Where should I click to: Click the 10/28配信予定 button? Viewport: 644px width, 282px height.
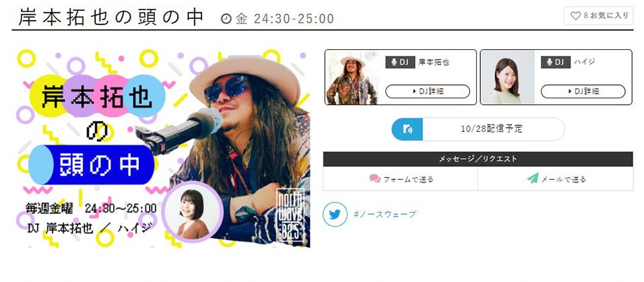(x=478, y=129)
